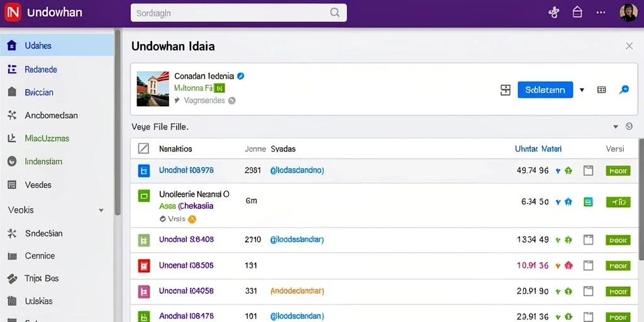Screen dimensions: 644x322
Task: Expand the blue chevron beside 49.74 96
Action: click(558, 171)
